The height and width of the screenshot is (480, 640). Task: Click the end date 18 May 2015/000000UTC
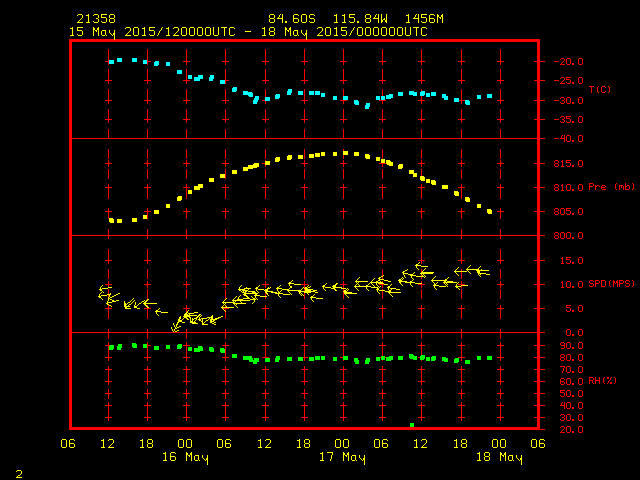(344, 32)
